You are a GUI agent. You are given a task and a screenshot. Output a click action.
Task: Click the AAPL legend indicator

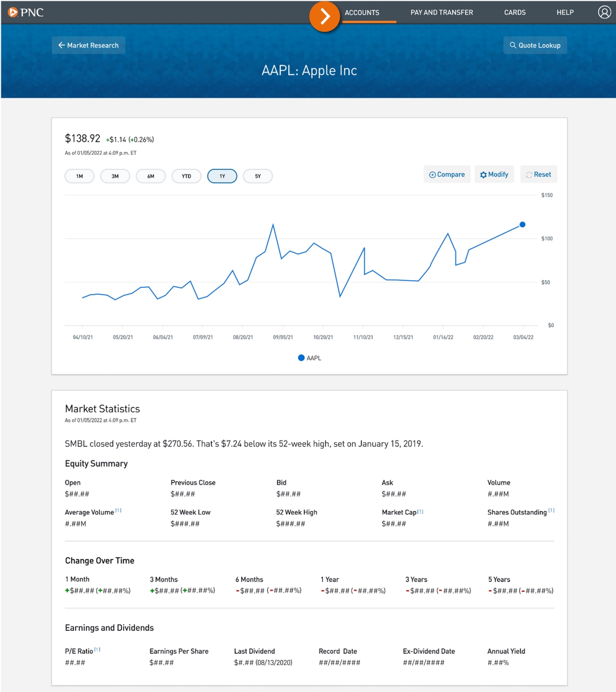(301, 358)
